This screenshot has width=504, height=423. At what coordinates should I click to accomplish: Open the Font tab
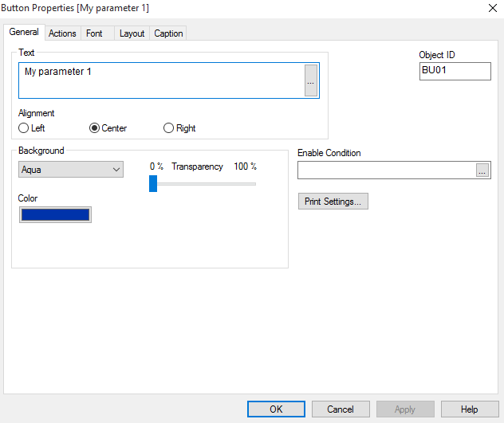pos(94,33)
